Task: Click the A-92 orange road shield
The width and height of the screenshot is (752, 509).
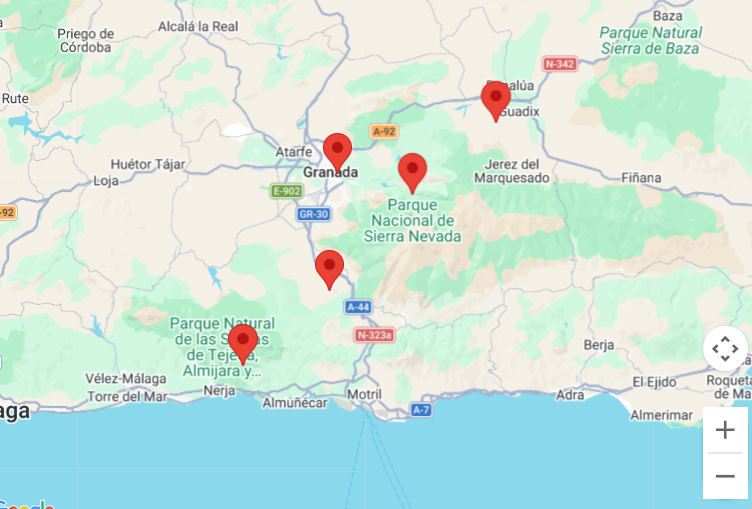Action: [384, 131]
